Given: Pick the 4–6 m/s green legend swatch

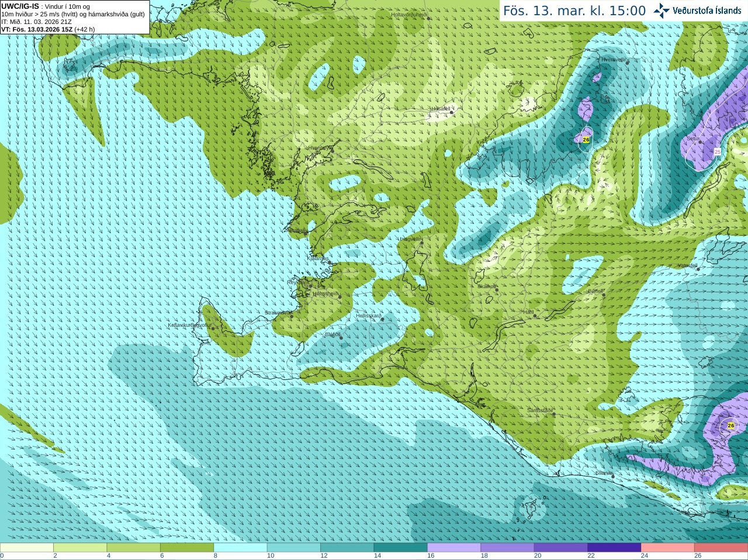Looking at the screenshot, I should 134,548.
